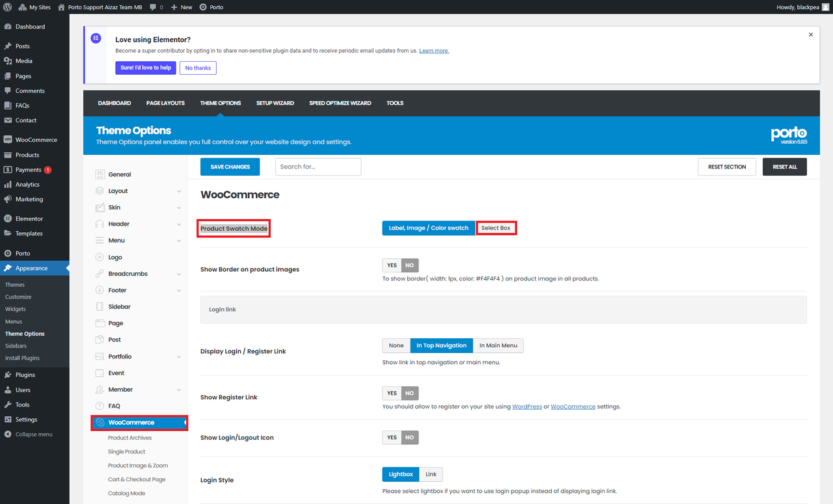Click the Media icon in sidebar
This screenshot has width=833, height=504.
click(x=8, y=61)
